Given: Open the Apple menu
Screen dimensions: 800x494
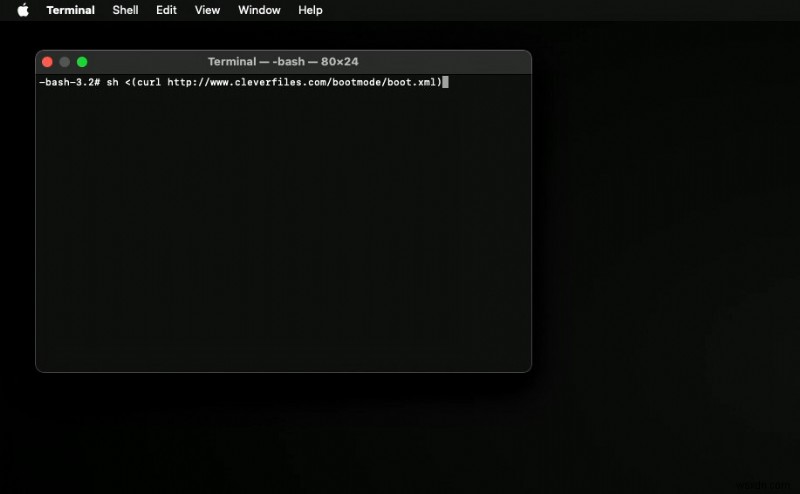Looking at the screenshot, I should (23, 10).
